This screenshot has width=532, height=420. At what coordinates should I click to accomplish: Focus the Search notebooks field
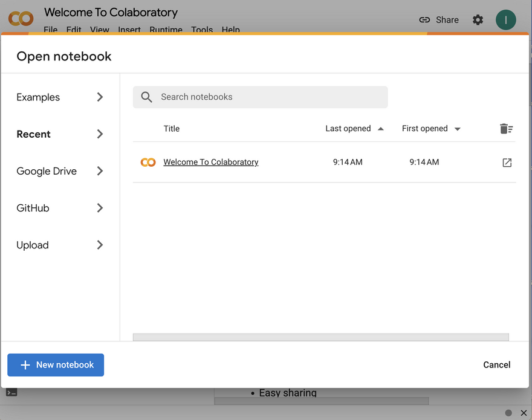(x=260, y=97)
